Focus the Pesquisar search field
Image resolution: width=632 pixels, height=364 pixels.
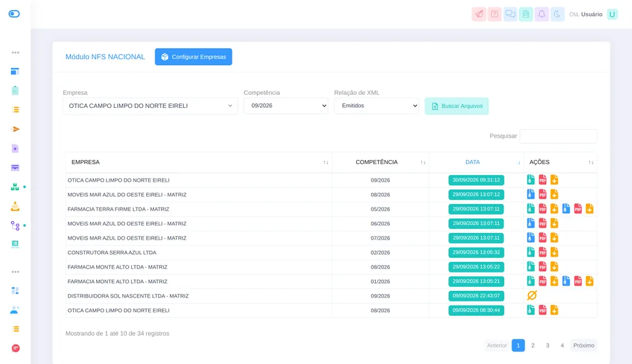558,136
